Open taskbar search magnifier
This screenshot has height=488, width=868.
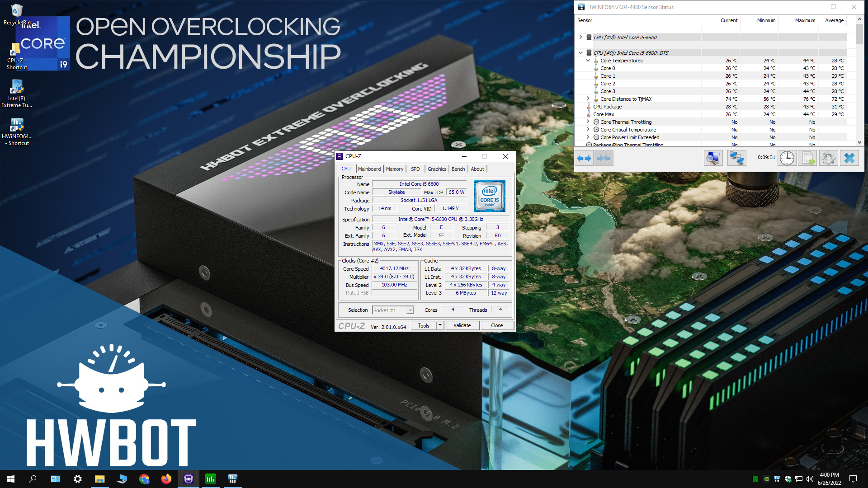(x=33, y=479)
